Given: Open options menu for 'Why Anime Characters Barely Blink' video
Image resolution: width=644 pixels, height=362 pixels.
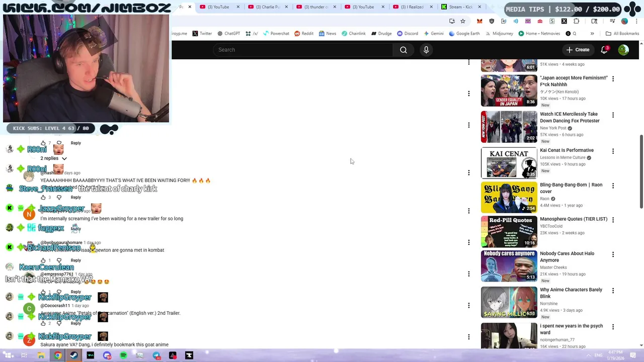Looking at the screenshot, I should coord(613,291).
